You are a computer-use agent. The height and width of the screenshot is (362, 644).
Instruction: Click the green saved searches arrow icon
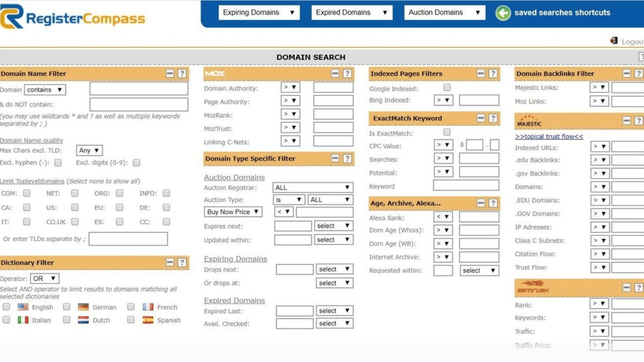pyautogui.click(x=503, y=13)
